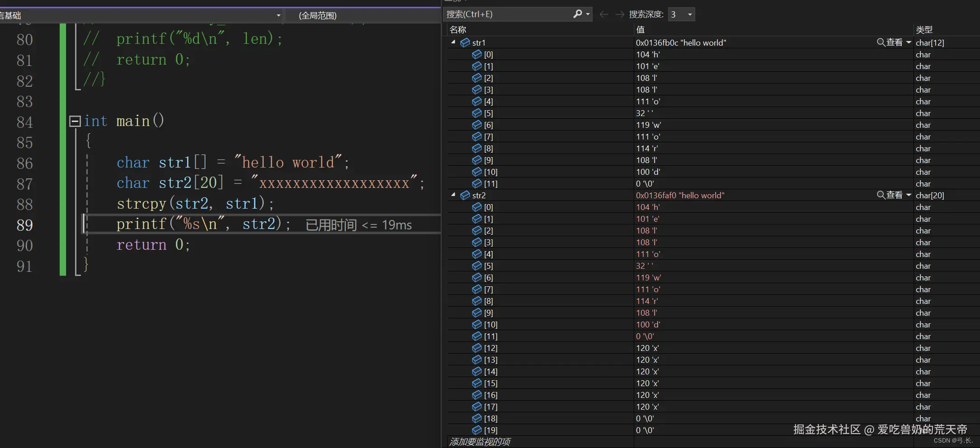The image size is (980, 448).
Task: Click the forward arrow in the watch search bar
Action: tap(620, 14)
